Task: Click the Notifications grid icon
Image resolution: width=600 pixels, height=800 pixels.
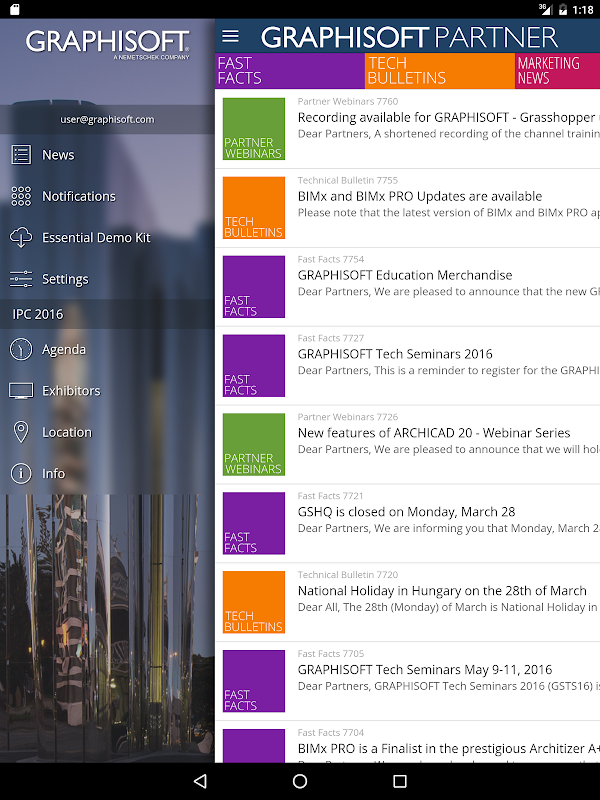Action: click(21, 196)
